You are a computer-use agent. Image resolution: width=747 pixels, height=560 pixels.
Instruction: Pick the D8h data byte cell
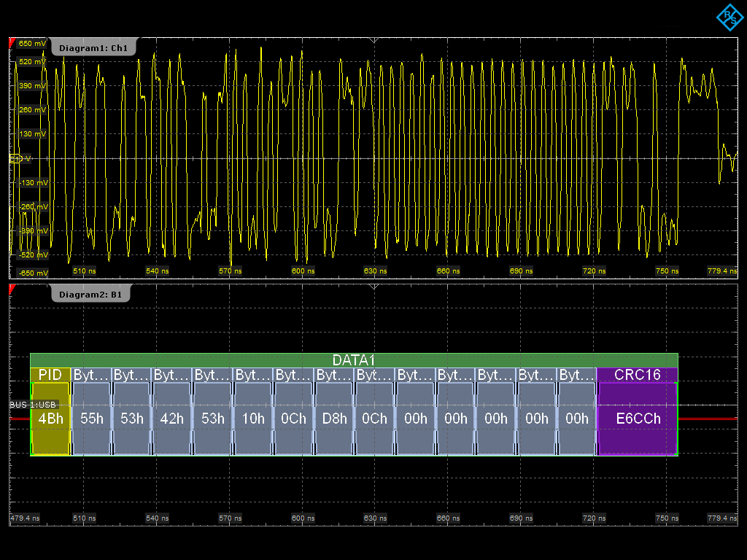coord(334,419)
